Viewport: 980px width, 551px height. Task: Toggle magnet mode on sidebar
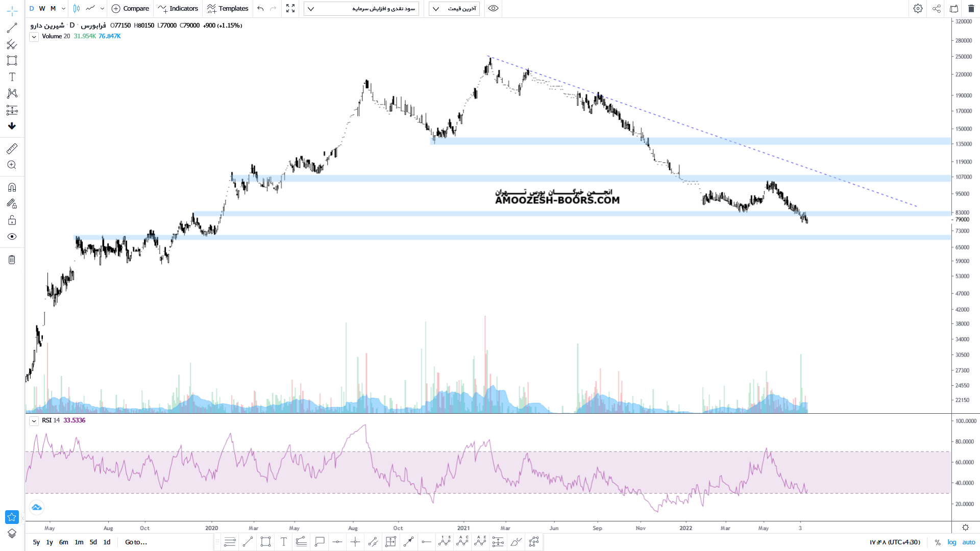[12, 187]
